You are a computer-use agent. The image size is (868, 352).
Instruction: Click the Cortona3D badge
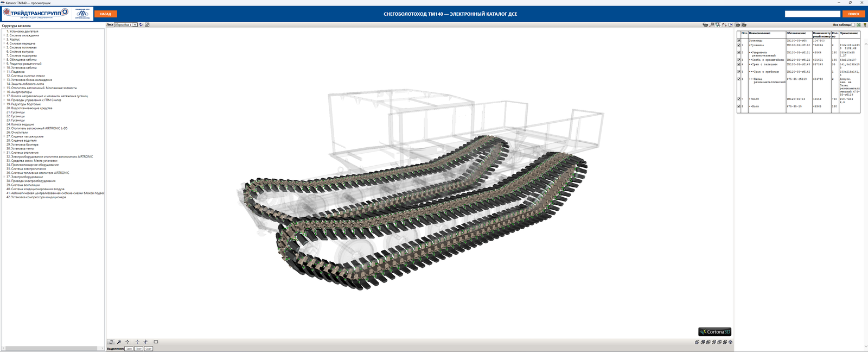(715, 331)
